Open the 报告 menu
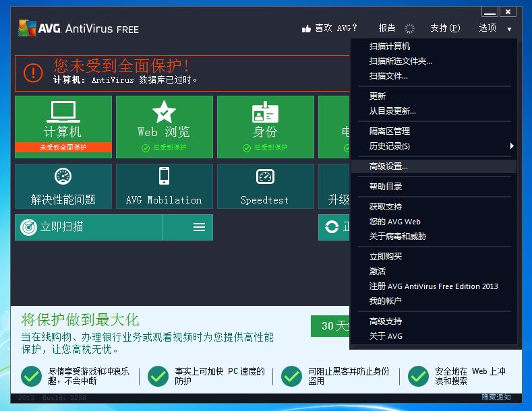This screenshot has height=411, width=532. point(387,28)
